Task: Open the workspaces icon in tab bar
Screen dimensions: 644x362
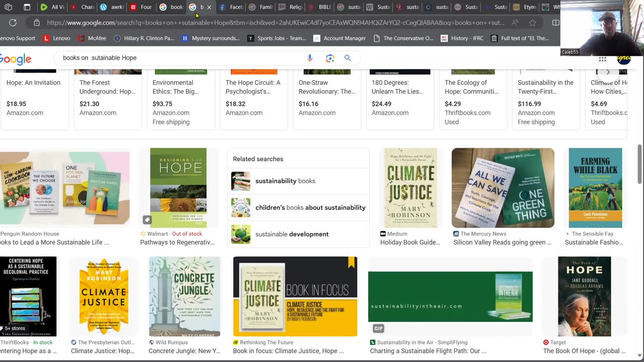Action: 9,7
